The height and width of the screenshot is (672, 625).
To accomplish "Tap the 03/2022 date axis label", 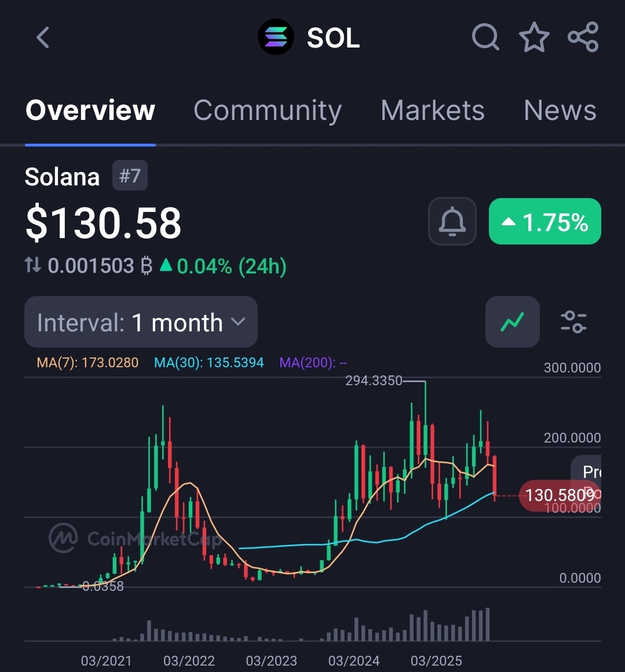I will coord(189,660).
